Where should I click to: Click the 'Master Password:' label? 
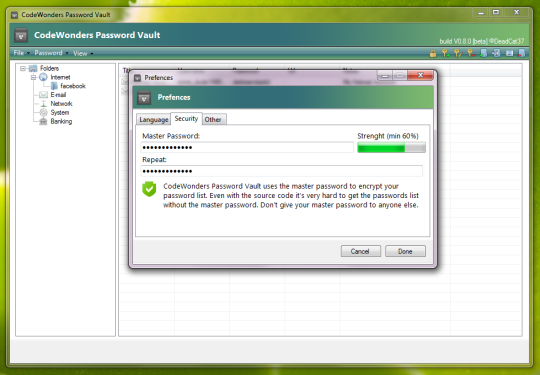pyautogui.click(x=171, y=136)
